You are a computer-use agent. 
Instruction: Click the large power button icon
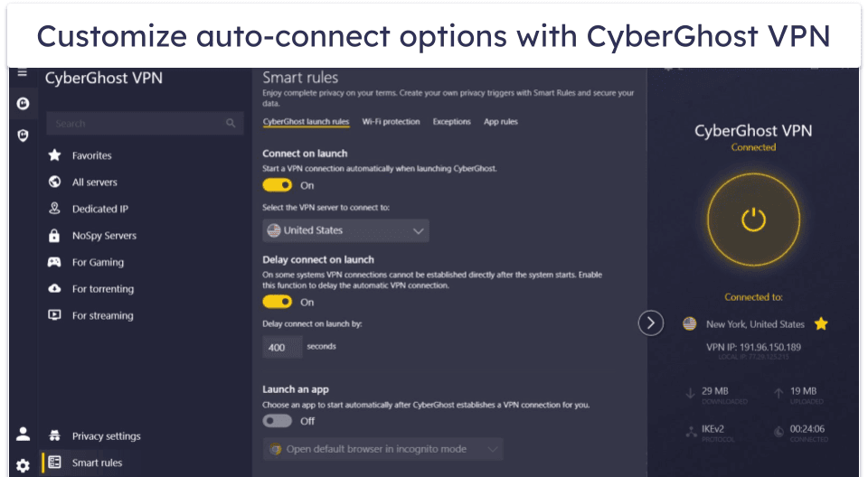click(x=753, y=218)
